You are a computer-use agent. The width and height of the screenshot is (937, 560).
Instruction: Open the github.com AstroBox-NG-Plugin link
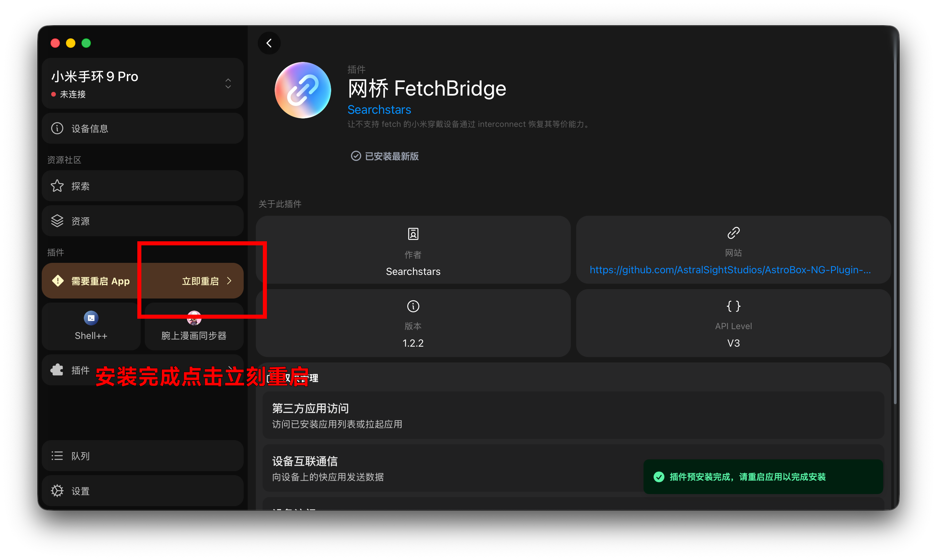[x=731, y=270]
